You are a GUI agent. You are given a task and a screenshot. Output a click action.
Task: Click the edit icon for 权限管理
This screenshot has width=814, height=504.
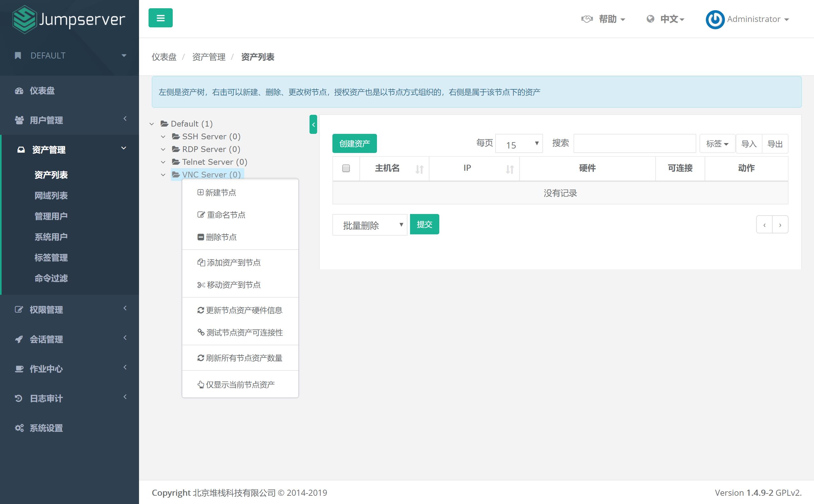coord(19,309)
